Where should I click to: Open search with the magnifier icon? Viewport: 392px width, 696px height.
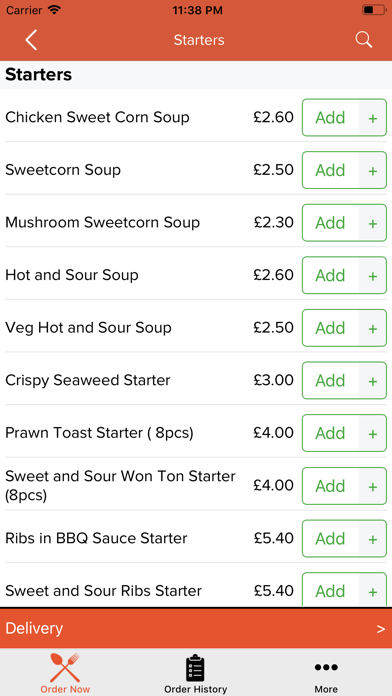[363, 40]
